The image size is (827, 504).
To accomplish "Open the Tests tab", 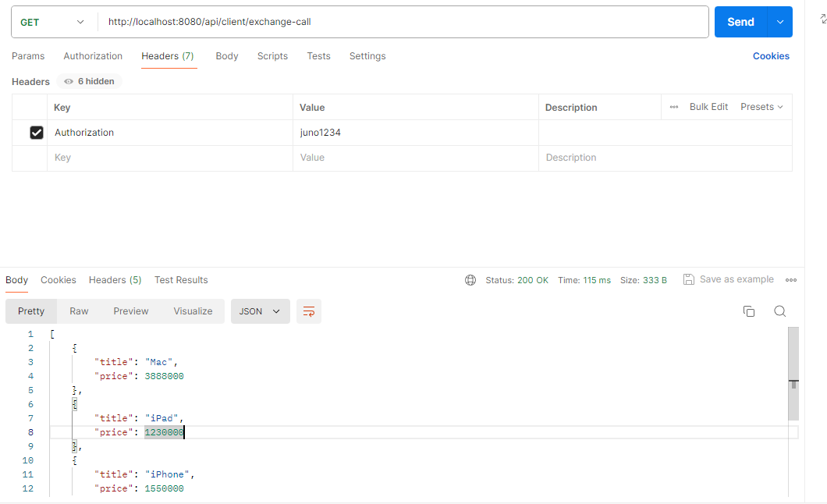I will coord(318,56).
